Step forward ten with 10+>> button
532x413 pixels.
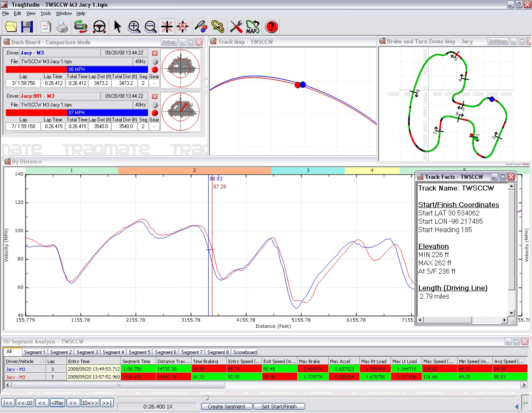[x=90, y=403]
